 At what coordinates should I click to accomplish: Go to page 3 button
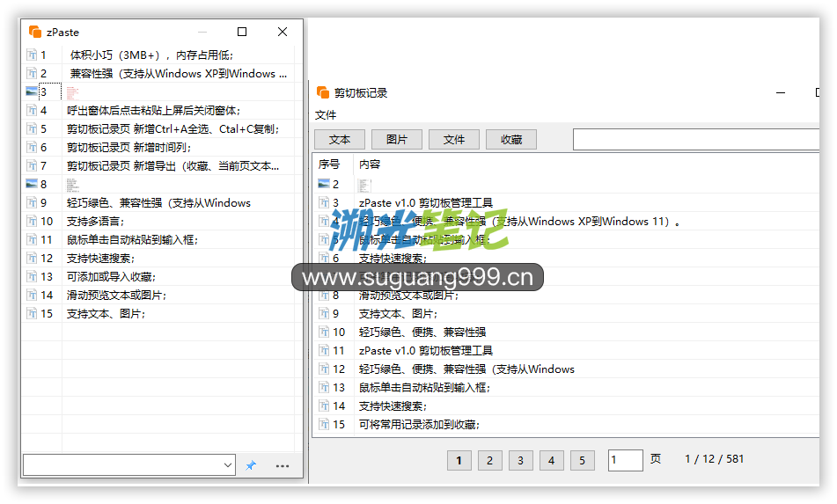(521, 460)
